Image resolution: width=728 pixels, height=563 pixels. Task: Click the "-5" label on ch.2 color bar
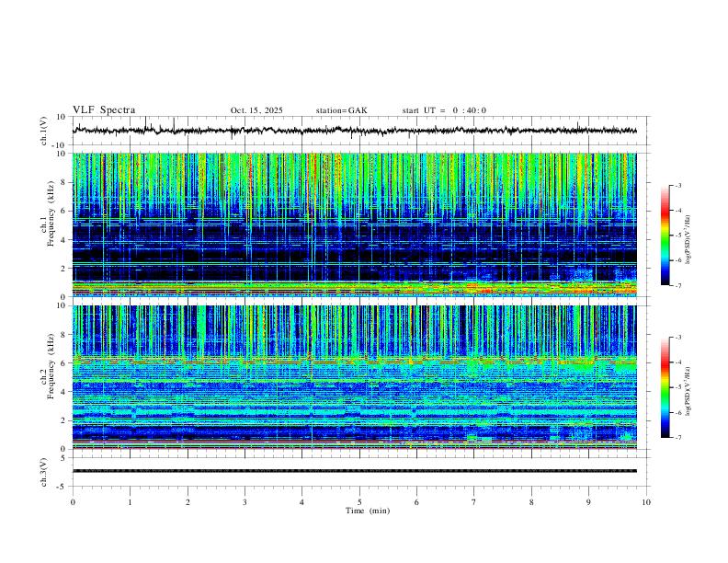(678, 387)
